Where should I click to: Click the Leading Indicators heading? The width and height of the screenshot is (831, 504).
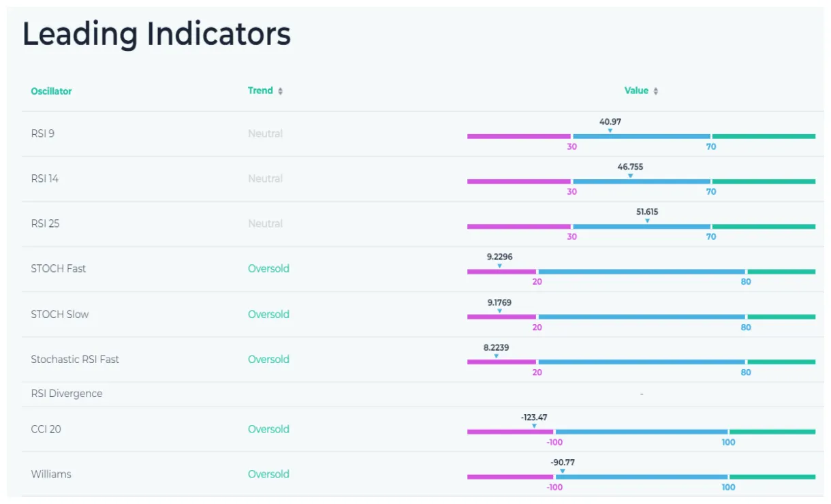pos(157,33)
